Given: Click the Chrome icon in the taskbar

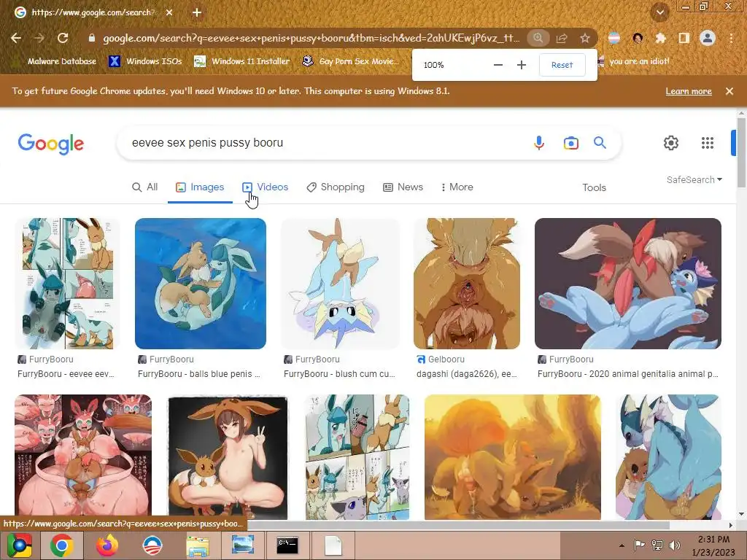Looking at the screenshot, I should 61,545.
